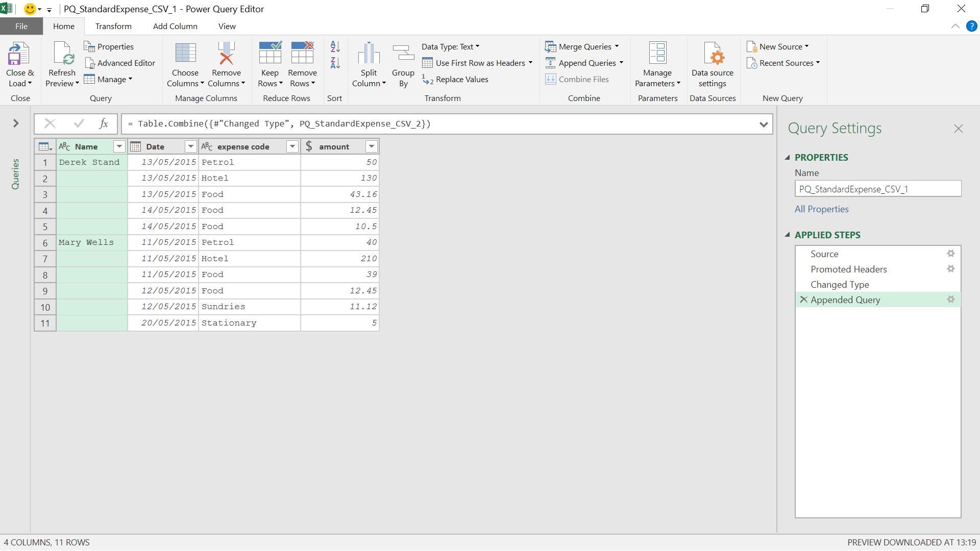Collapse the ribbon

tap(955, 26)
